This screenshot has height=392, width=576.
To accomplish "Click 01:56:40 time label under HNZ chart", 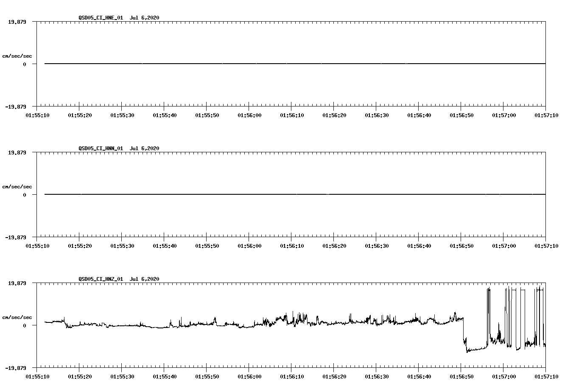I will point(419,376).
